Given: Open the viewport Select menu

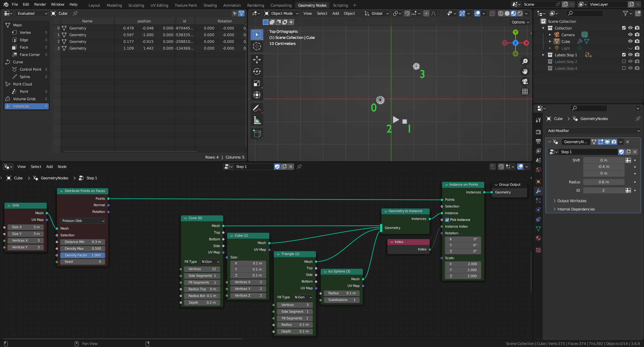Looking at the screenshot, I should click(322, 13).
